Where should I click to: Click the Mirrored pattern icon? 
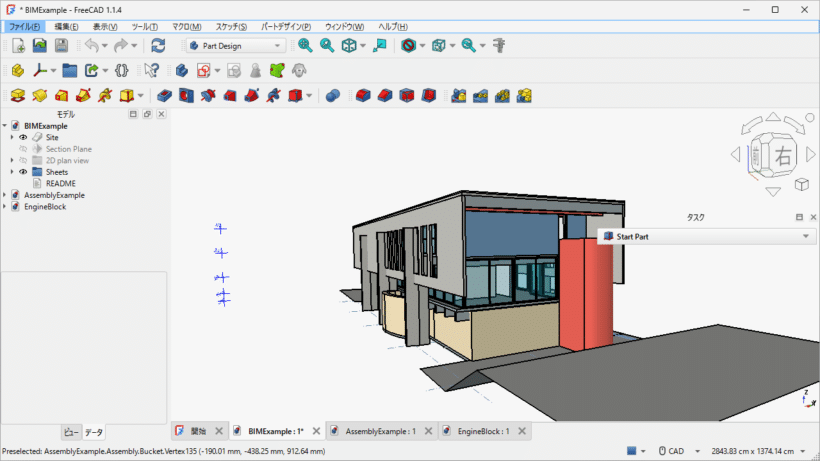point(459,96)
